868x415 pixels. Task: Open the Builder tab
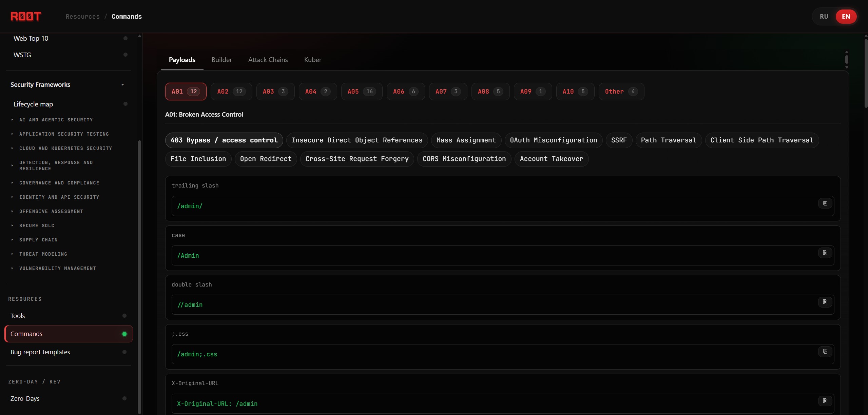pos(221,60)
